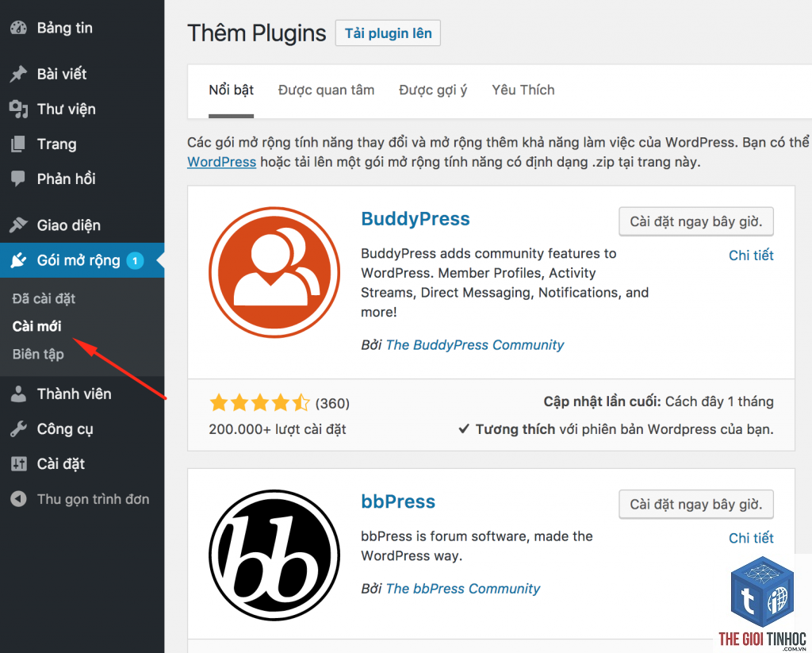
Task: Click the BuddyPress plugin logo
Action: (274, 273)
